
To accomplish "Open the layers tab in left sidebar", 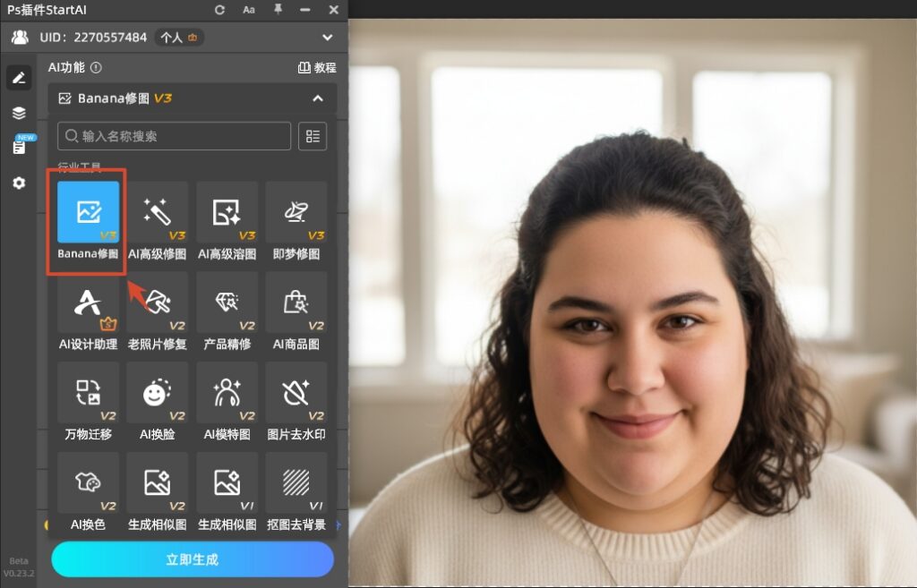I will pos(19,113).
